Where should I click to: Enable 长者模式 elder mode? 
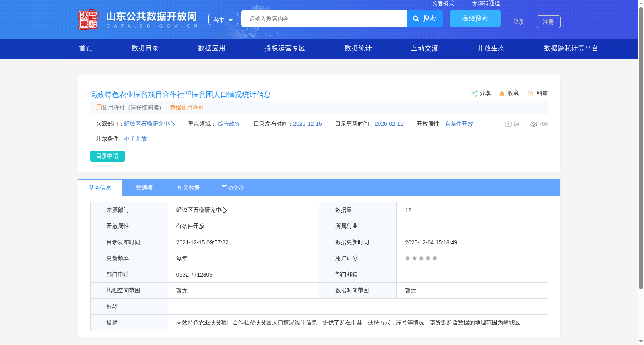click(443, 3)
